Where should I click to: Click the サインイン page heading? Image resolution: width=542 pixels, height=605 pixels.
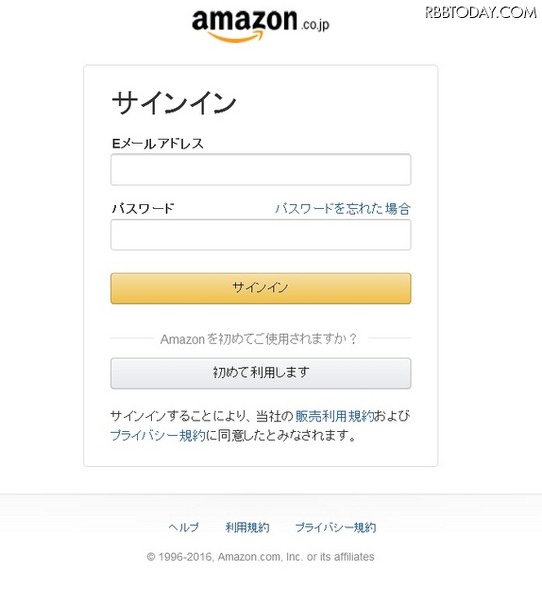174,103
